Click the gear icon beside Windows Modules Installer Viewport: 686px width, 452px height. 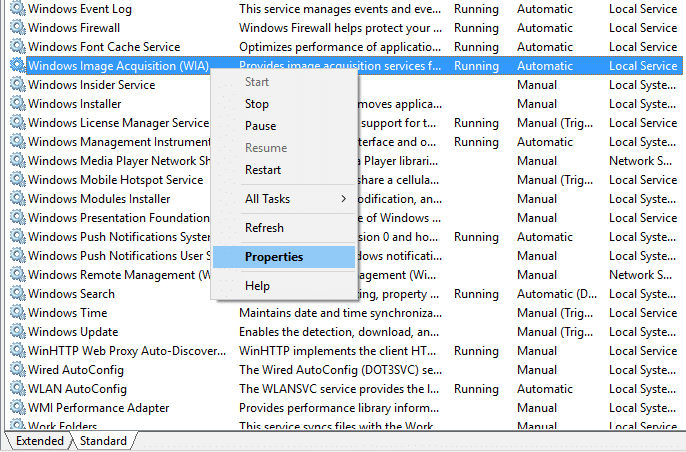point(18,199)
